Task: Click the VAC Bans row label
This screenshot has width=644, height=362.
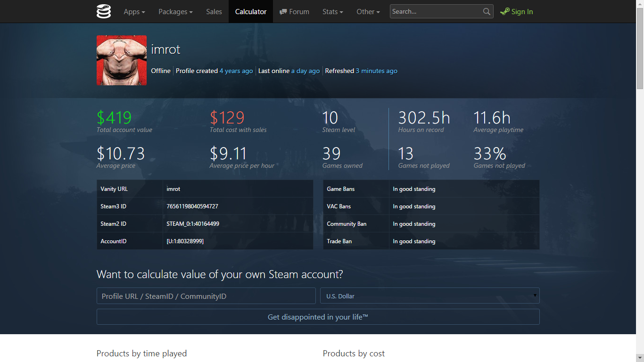Action: pos(339,206)
